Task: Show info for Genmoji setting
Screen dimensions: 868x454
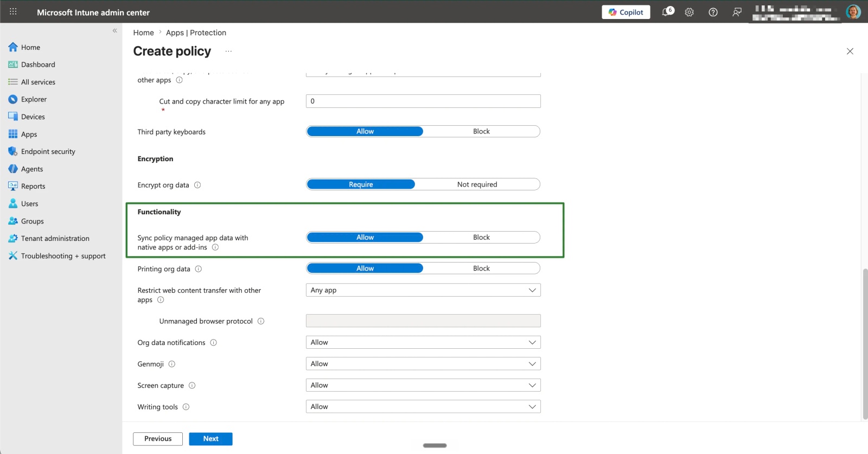Action: click(x=172, y=364)
